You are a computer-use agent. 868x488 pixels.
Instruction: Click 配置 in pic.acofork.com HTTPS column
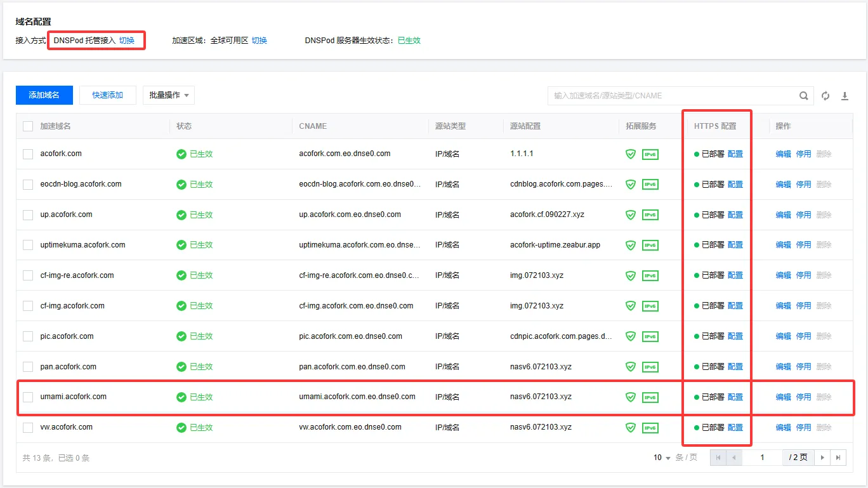point(735,336)
